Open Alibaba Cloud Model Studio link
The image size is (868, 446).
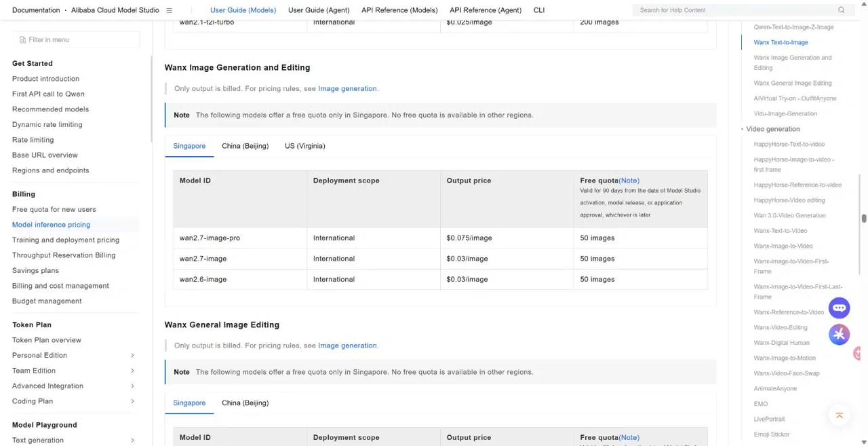pyautogui.click(x=115, y=10)
